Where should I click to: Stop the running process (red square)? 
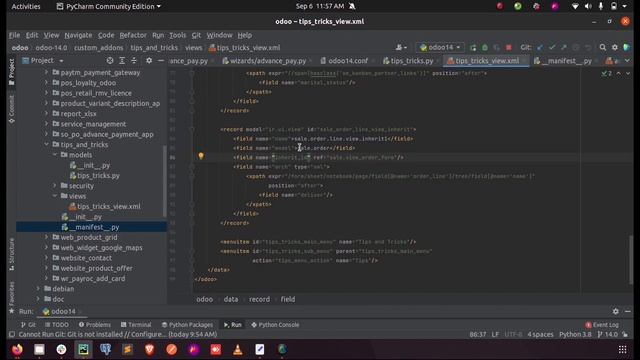point(509,48)
